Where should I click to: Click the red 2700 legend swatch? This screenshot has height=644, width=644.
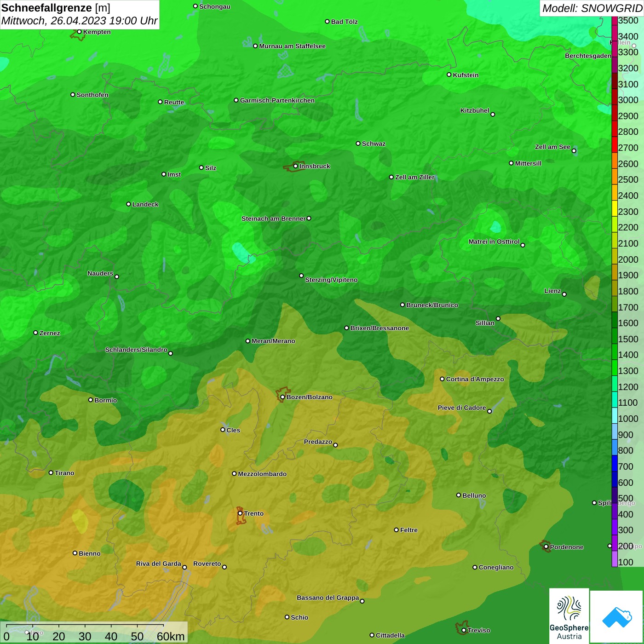pos(615,145)
